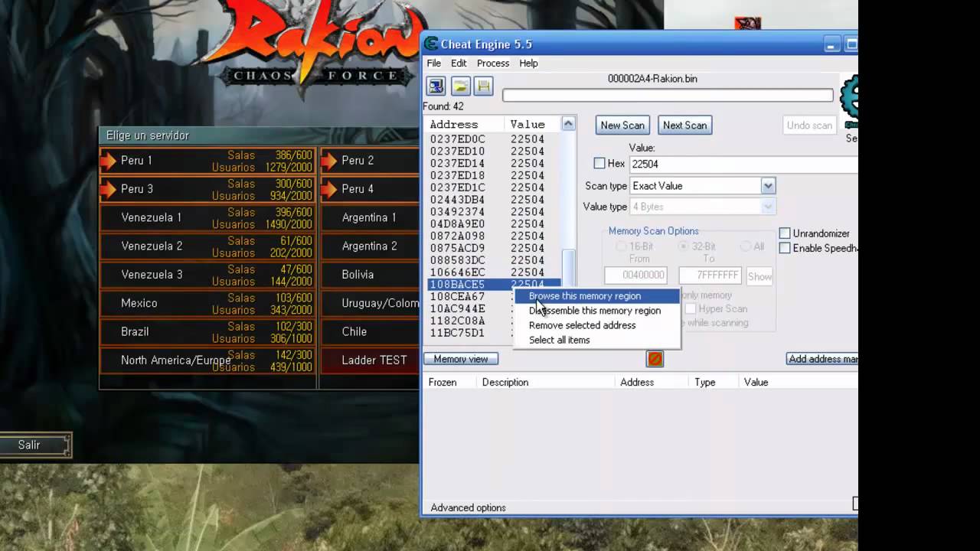Select the 32-Bit radio button
The height and width of the screenshot is (551, 980).
684,246
